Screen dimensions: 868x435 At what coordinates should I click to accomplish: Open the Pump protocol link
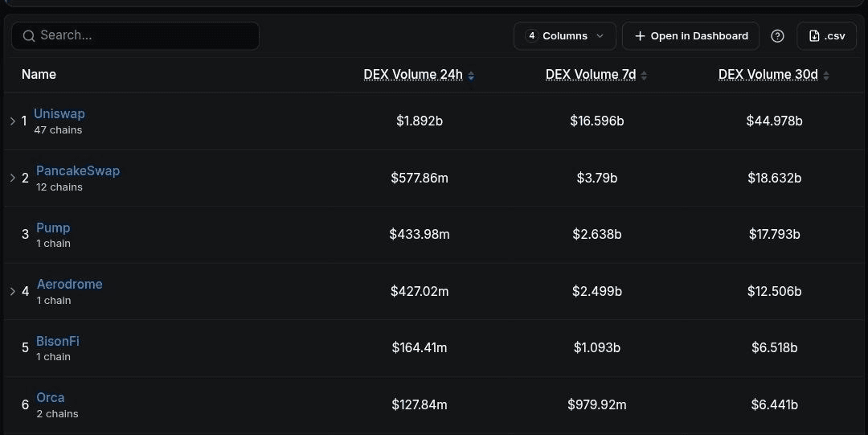pos(53,228)
